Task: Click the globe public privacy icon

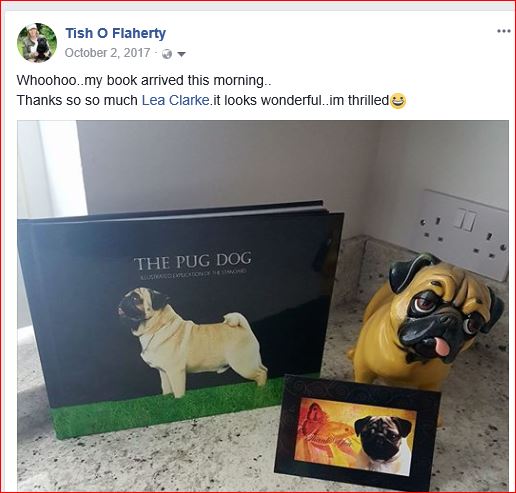Action: [x=167, y=54]
